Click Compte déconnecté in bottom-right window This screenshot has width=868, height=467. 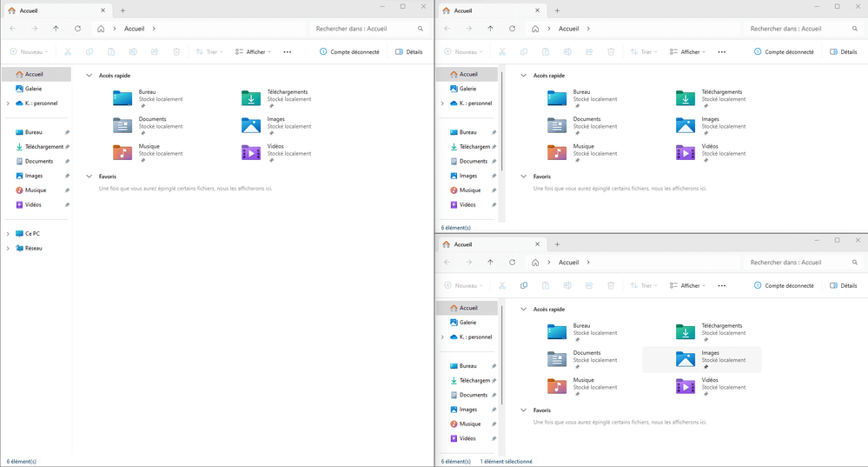click(x=785, y=285)
